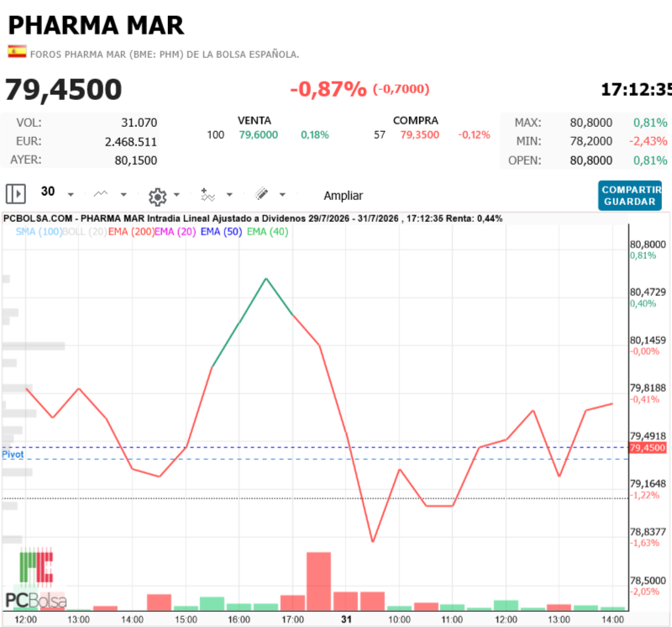Click the 79,4500 current price marker
Viewport: 672px width, 627px height.
coord(648,448)
